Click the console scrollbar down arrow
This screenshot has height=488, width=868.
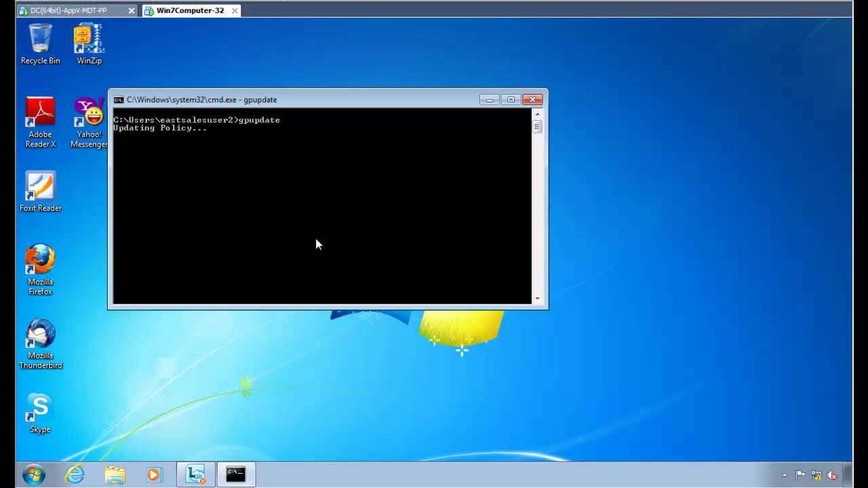click(x=537, y=299)
